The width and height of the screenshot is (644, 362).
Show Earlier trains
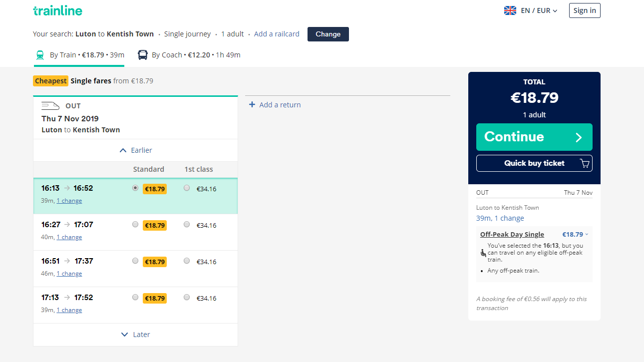click(135, 150)
